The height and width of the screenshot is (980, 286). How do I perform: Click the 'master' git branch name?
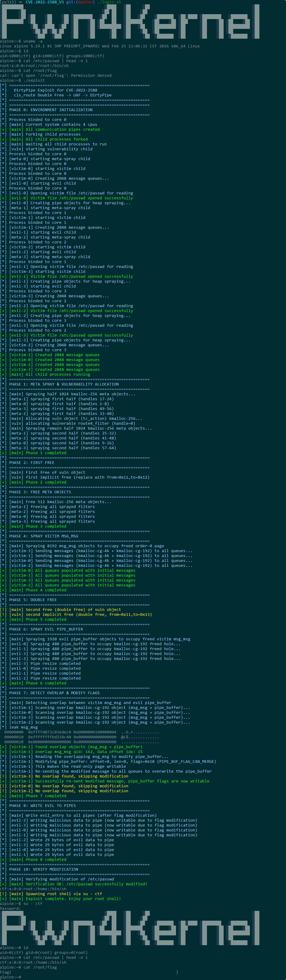pos(85,2)
